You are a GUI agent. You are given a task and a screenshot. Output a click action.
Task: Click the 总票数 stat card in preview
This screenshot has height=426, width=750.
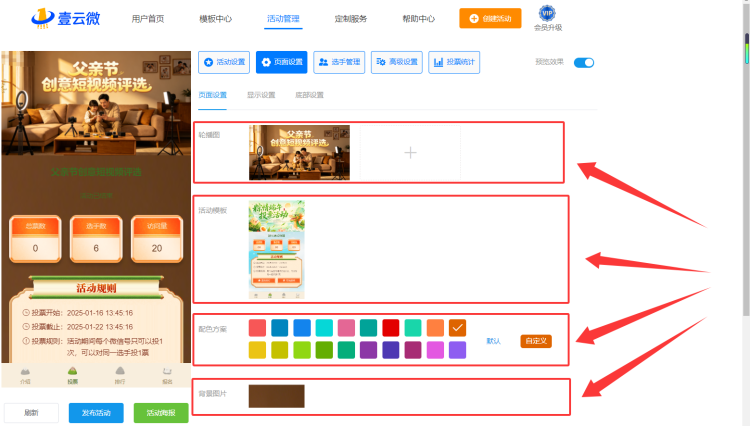click(x=35, y=239)
